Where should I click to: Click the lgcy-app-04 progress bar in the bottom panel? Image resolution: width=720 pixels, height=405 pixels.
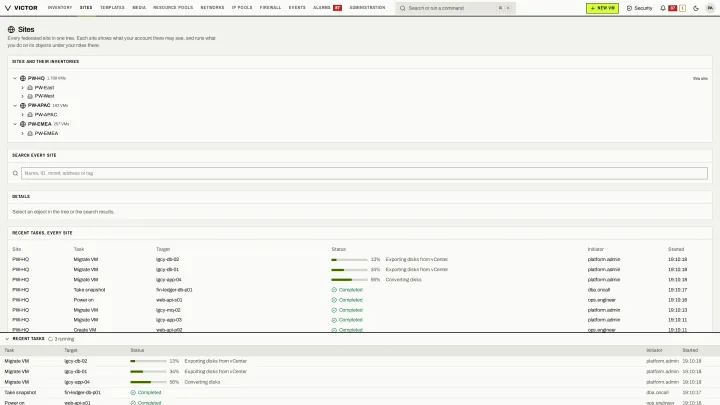[148, 382]
